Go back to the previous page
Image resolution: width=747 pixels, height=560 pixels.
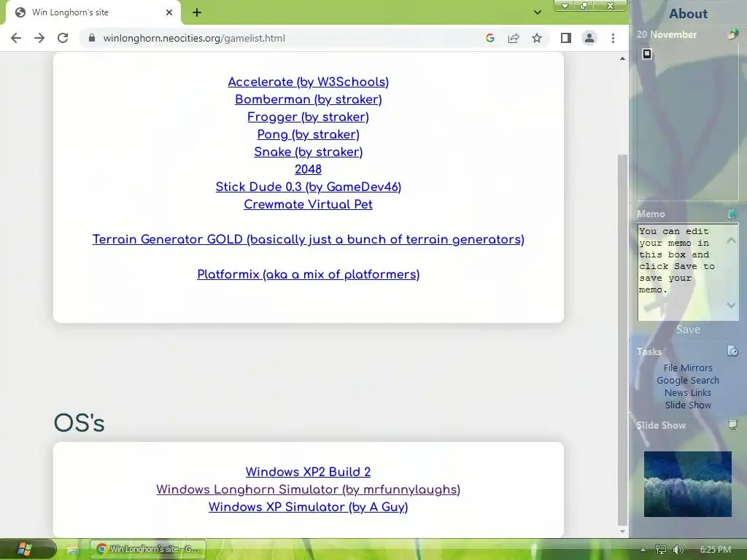[x=16, y=38]
